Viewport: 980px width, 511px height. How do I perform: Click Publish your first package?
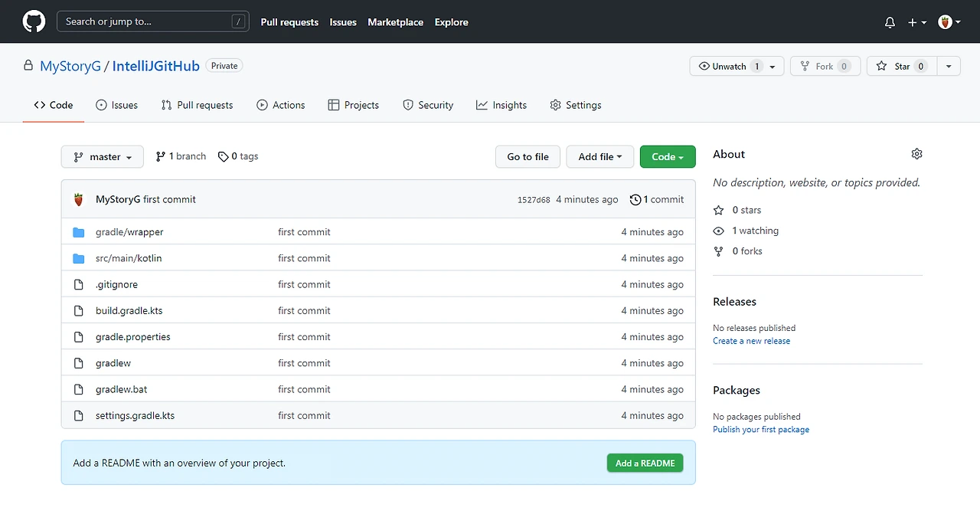point(761,430)
